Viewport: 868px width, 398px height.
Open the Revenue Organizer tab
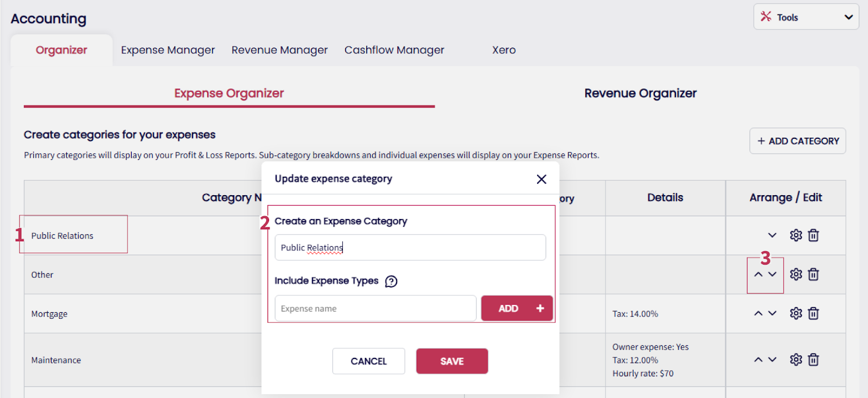point(640,93)
